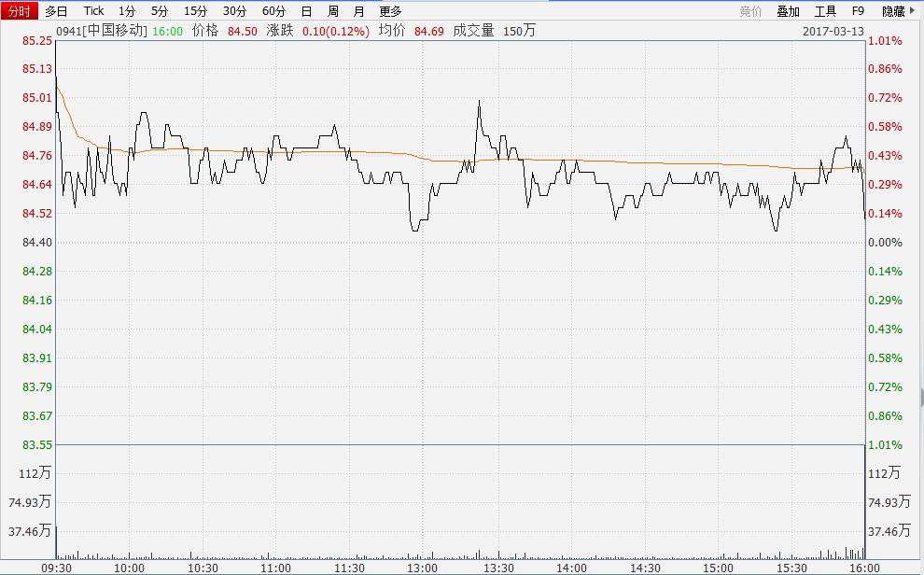Click the 09:30 time axis label

coord(57,568)
